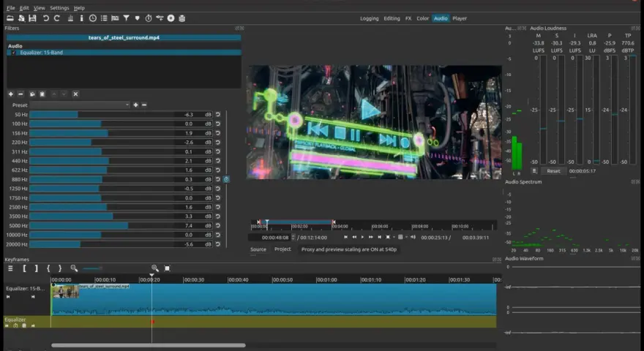The height and width of the screenshot is (351, 644).
Task: Open the Edit menu
Action: [24, 8]
